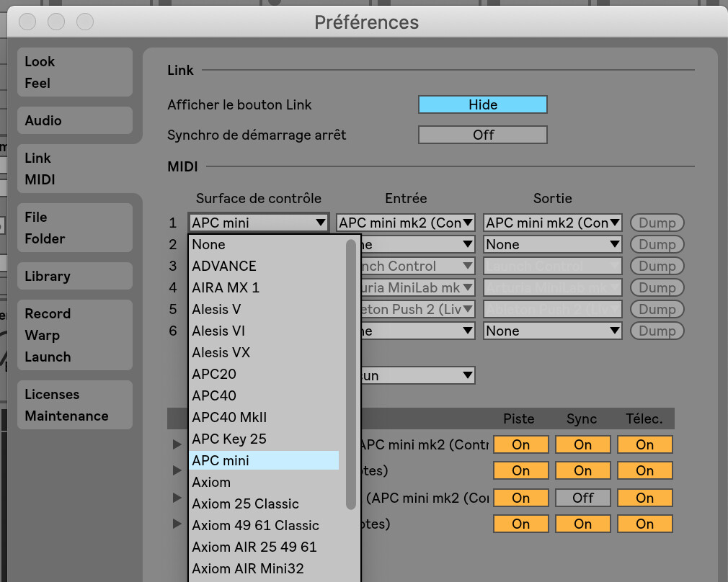Toggle the Afficher le bouton Link Hide button

click(482, 104)
